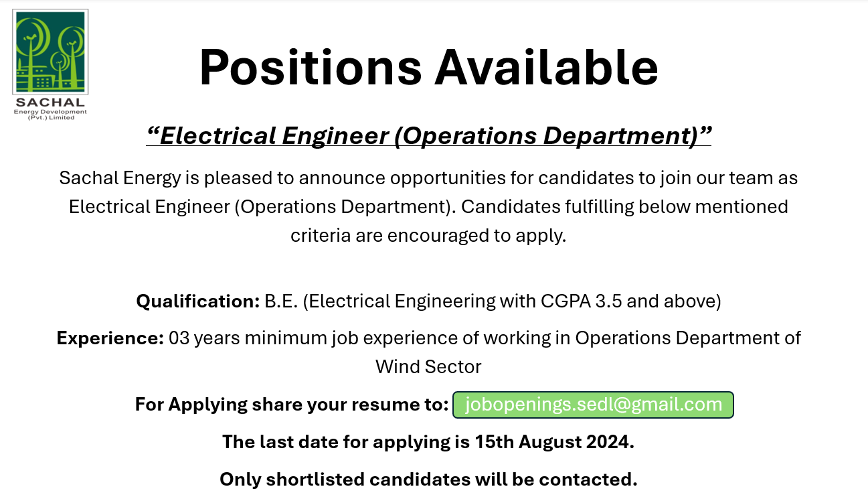The width and height of the screenshot is (868, 499).
Task: Click the 15th August 2024 date
Action: click(x=553, y=442)
